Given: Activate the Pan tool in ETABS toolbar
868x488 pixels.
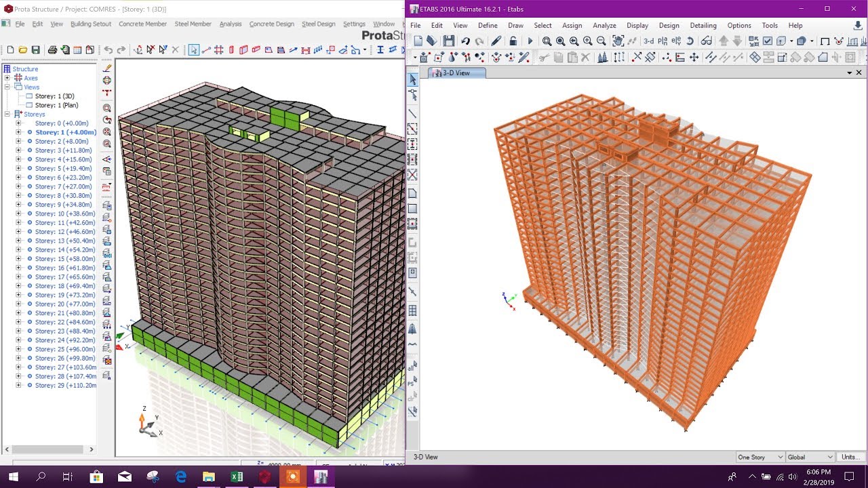Looking at the screenshot, I should click(x=618, y=41).
